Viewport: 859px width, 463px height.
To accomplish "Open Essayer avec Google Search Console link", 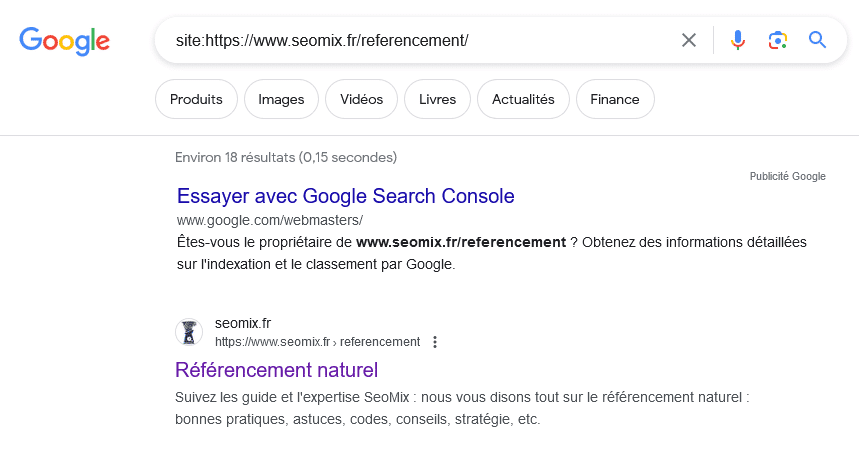I will pyautogui.click(x=346, y=196).
